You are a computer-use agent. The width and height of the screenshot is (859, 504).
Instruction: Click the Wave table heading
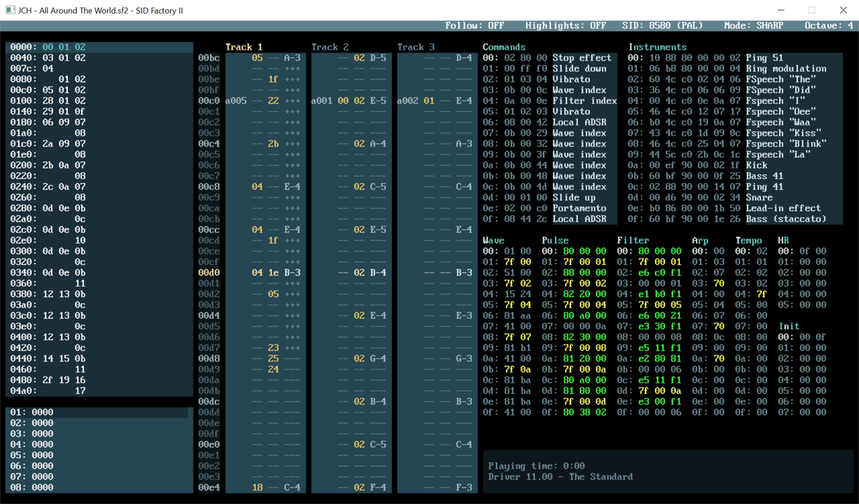pos(493,241)
